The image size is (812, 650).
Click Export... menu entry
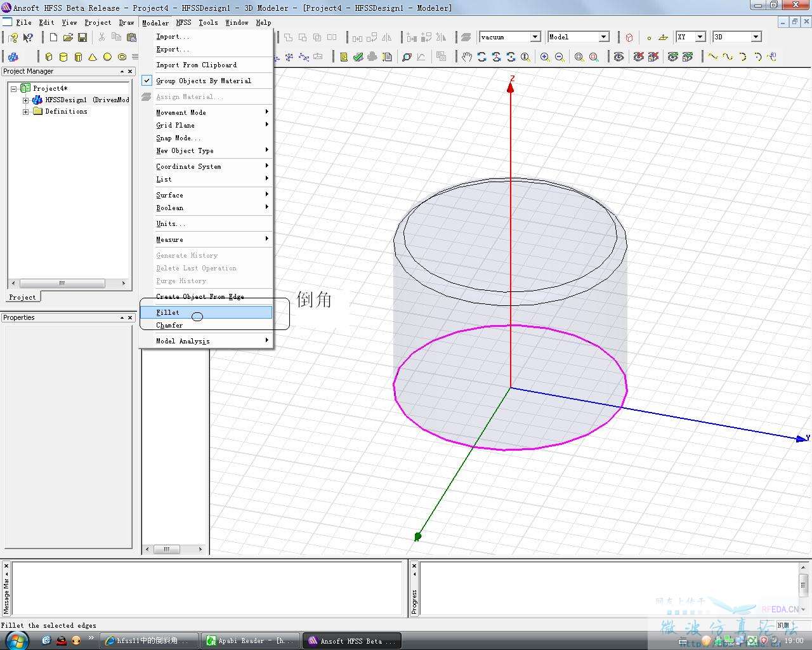(x=207, y=49)
